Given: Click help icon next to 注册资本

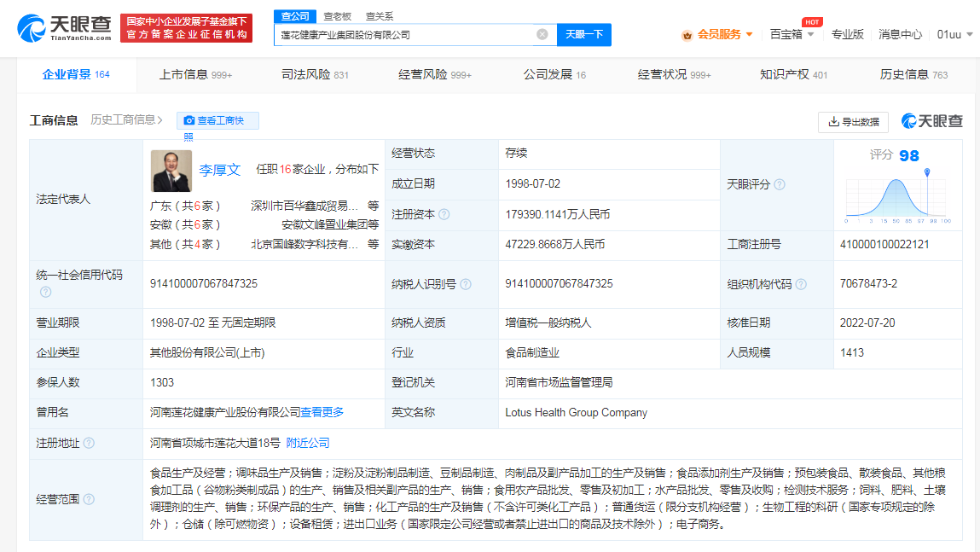Looking at the screenshot, I should (x=444, y=214).
